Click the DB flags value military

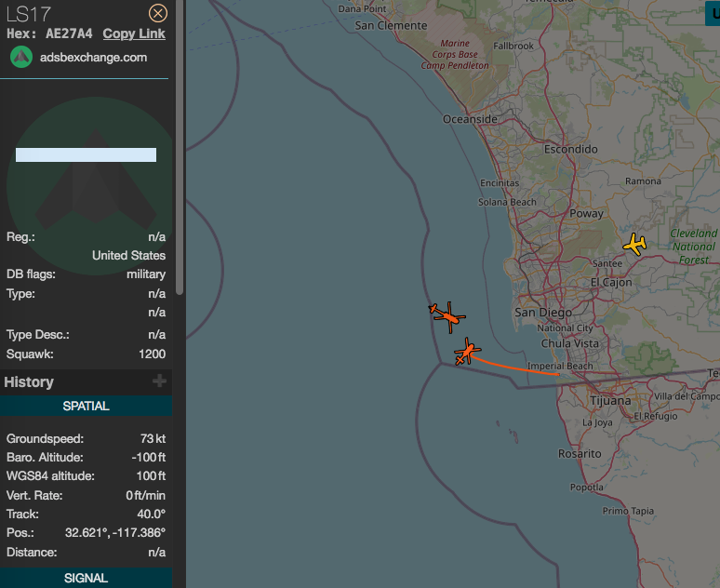[x=146, y=274]
